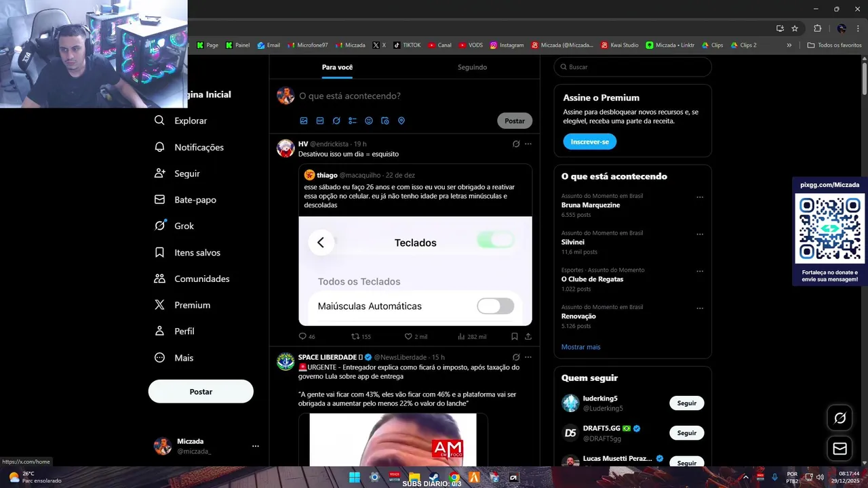
Task: Open more options for Renovação trend
Action: 700,308
